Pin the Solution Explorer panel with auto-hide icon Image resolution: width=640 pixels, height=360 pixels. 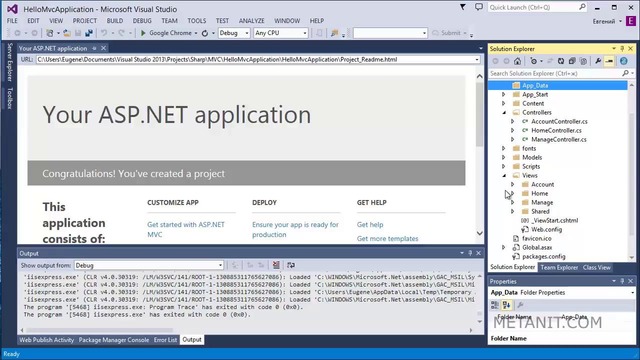(622, 49)
